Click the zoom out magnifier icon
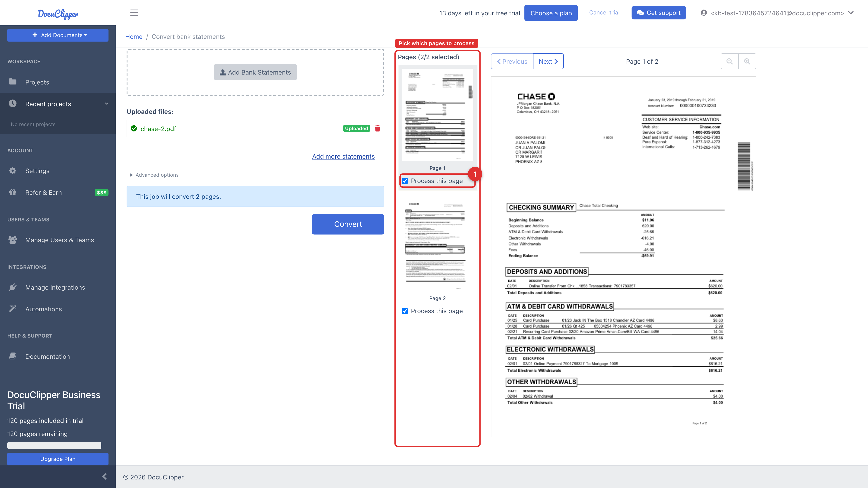 tap(729, 61)
